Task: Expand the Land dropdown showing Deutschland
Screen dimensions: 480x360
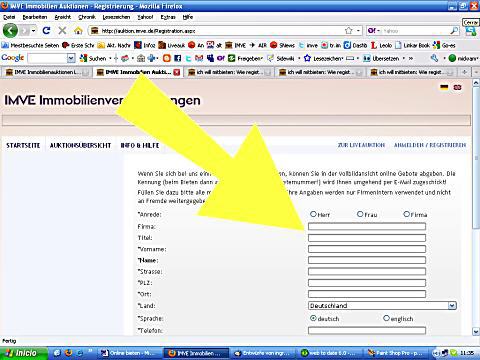Action: pos(452,306)
